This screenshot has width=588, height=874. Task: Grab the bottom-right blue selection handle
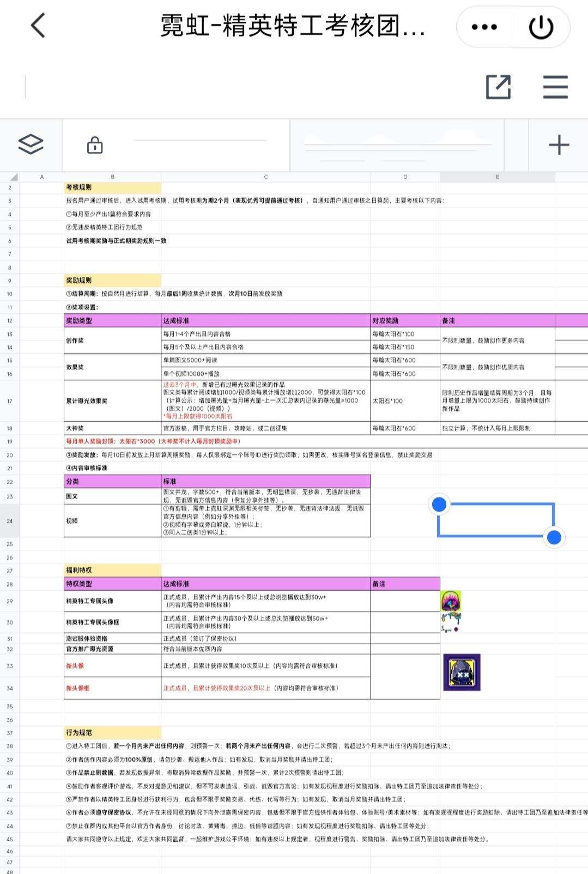[554, 538]
